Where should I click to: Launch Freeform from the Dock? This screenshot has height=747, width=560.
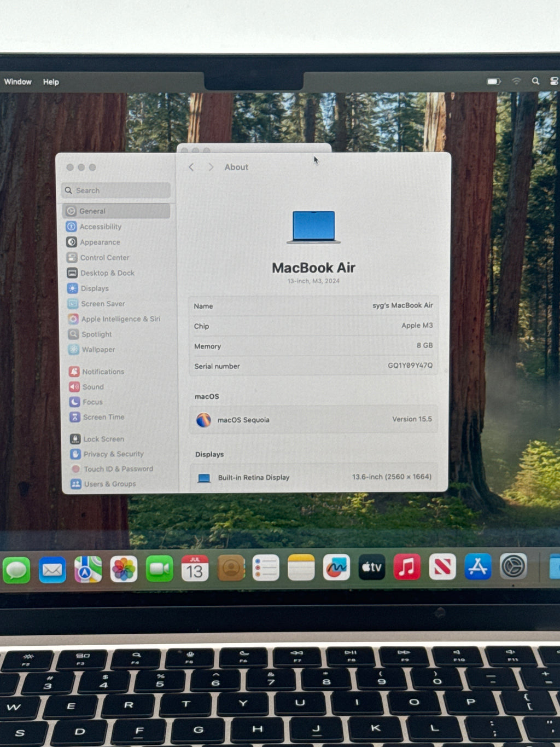tap(336, 568)
